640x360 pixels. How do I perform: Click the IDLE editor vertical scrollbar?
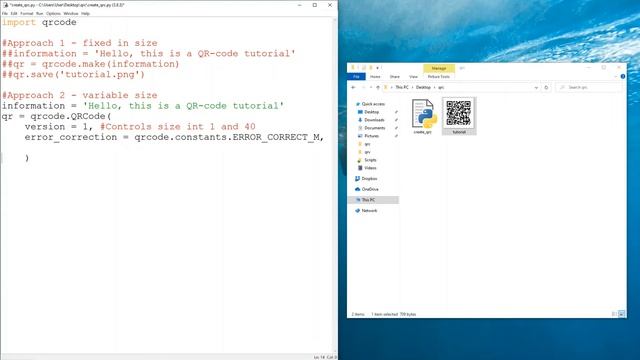coord(336,184)
